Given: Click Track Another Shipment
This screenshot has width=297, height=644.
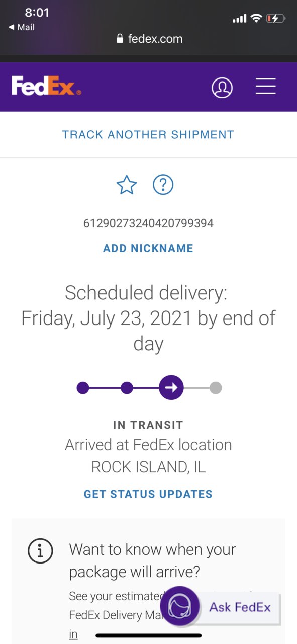Looking at the screenshot, I should pos(148,135).
